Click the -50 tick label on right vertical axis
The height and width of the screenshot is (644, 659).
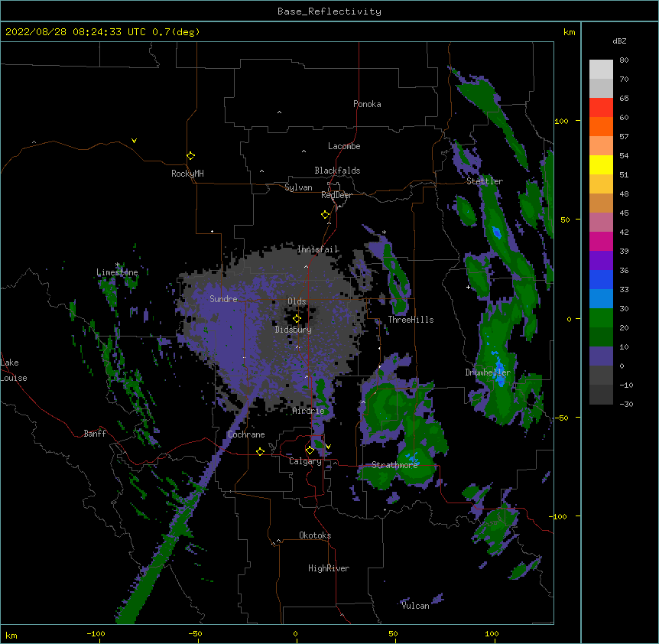coord(561,418)
